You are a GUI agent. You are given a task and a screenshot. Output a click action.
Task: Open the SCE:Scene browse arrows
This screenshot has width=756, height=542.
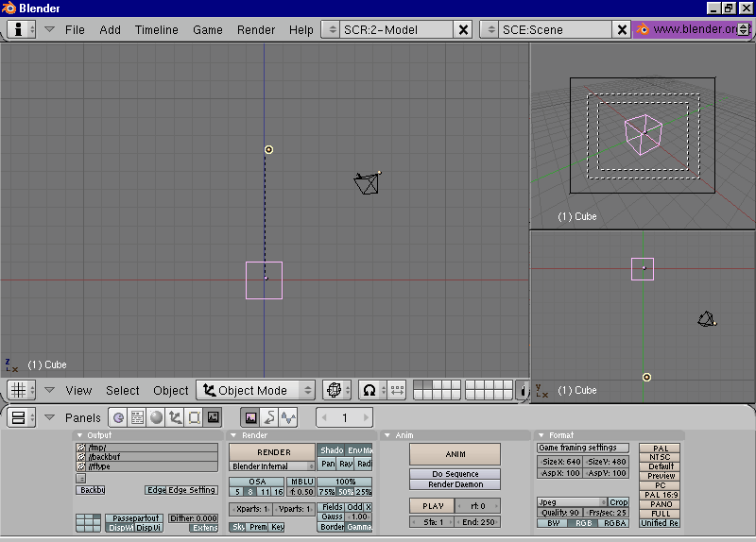(490, 30)
